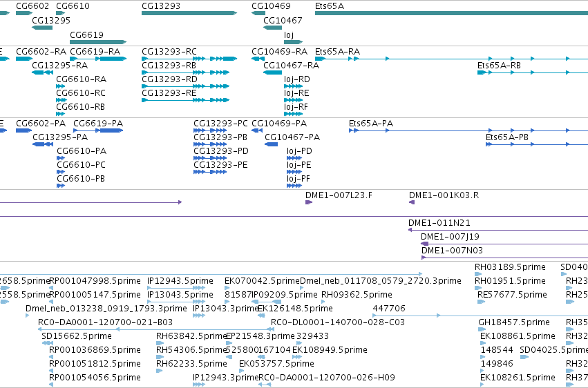
Task: Select protein CG10469-PA
Action: 279,123
